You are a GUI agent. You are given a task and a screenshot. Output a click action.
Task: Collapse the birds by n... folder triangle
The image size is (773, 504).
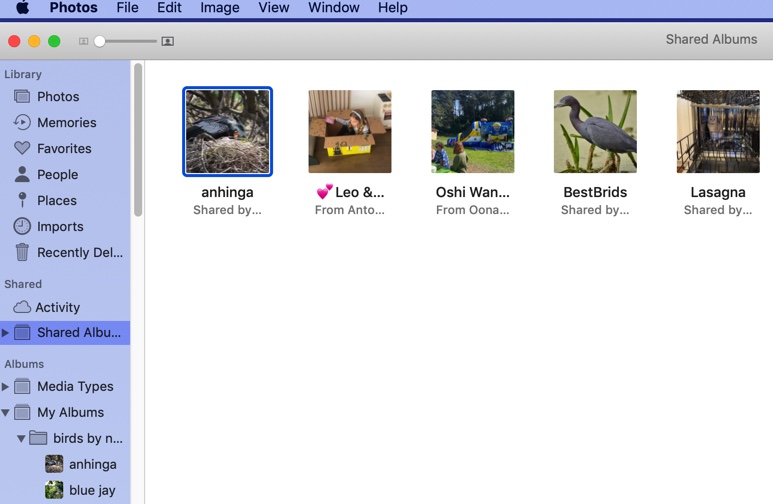(21, 438)
